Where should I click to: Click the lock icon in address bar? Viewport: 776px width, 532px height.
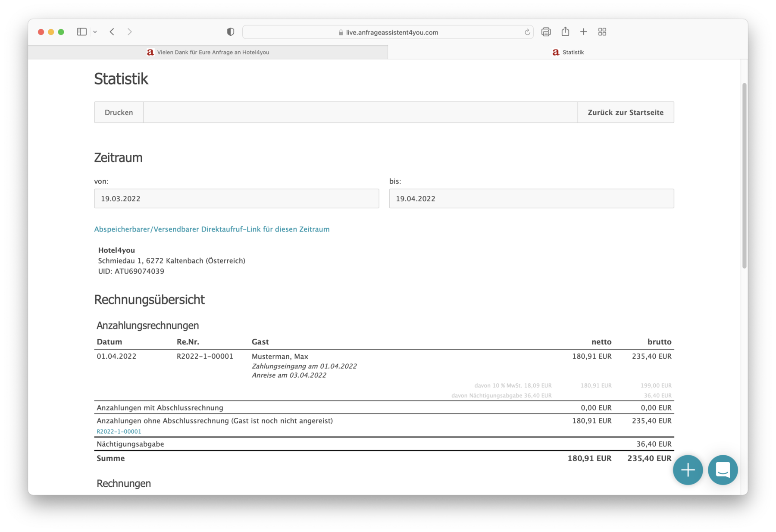coord(341,32)
